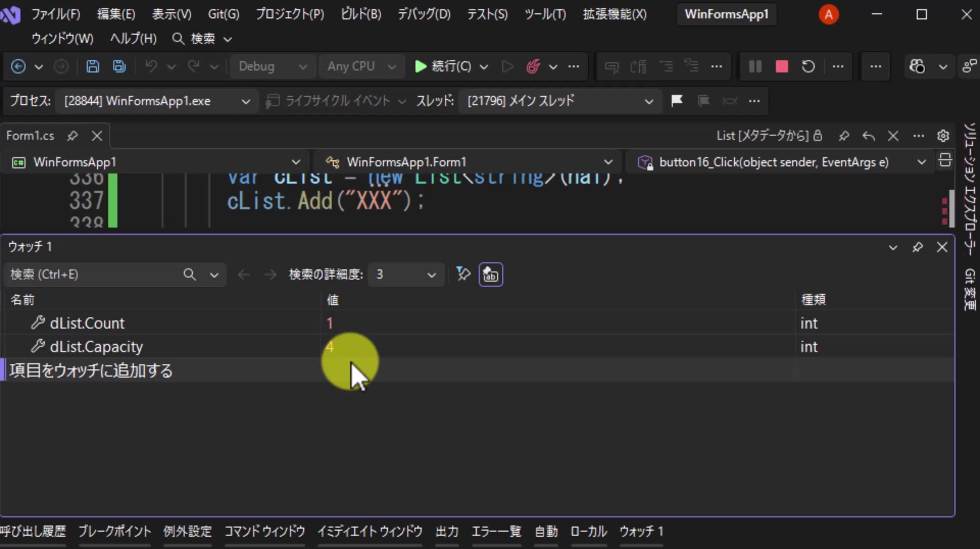Screen dimensions: 980x549
Task: Click the Continue (続行) green play button
Action: pos(443,66)
